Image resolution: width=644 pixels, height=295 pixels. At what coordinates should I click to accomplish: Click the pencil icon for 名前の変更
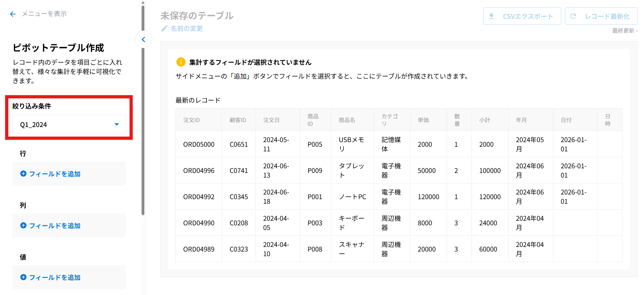164,28
